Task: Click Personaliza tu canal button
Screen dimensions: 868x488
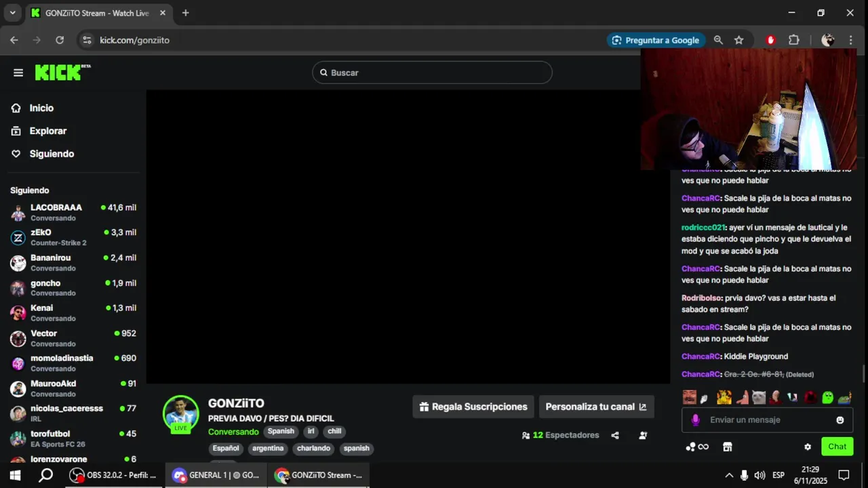Action: point(596,407)
